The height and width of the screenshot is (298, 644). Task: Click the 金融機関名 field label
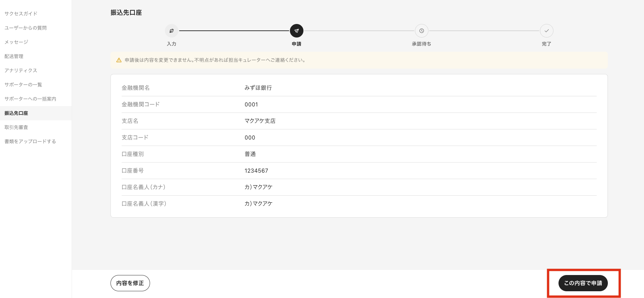point(136,88)
